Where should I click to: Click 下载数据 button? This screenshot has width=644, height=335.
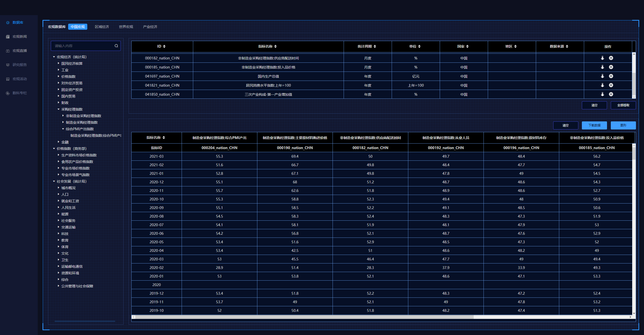pos(594,125)
